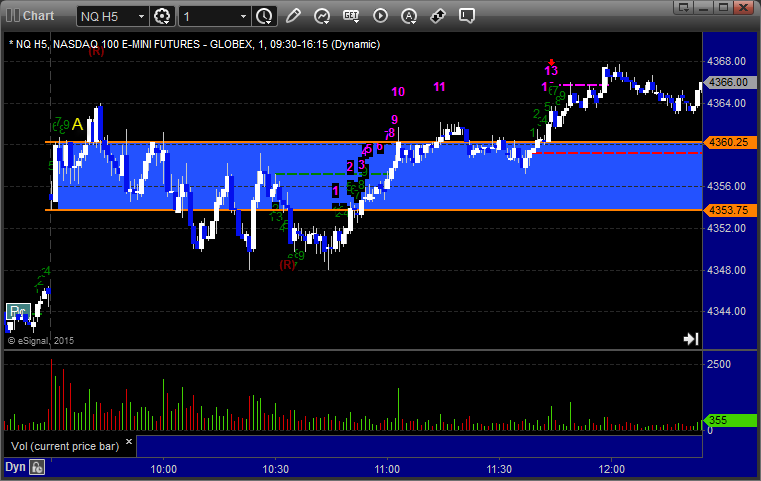Click the 2500 volume axis label
This screenshot has height=481, width=761.
[x=719, y=364]
